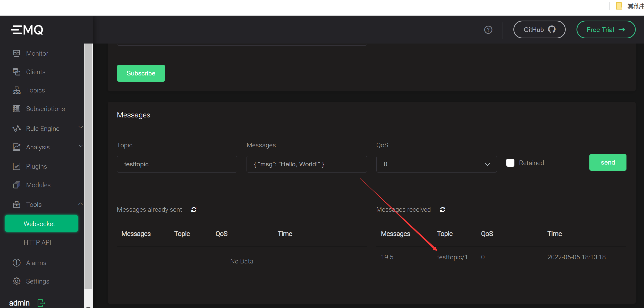This screenshot has width=644, height=308.
Task: Collapse the Tools menu section
Action: [x=81, y=204]
